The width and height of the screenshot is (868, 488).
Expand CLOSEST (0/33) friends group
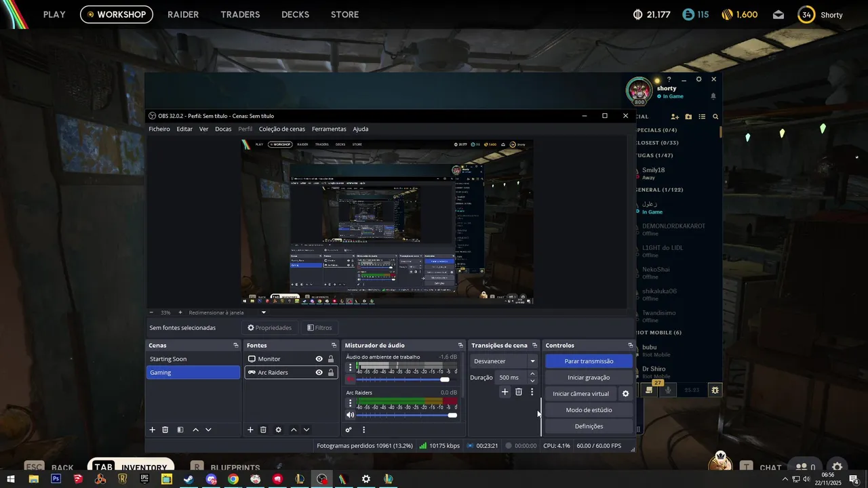click(x=658, y=143)
